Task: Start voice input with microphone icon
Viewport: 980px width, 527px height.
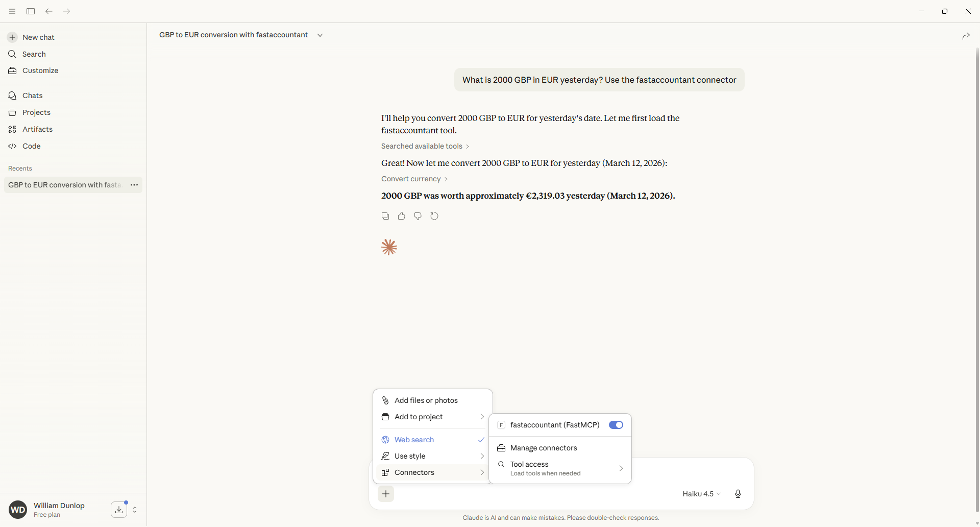Action: (738, 494)
